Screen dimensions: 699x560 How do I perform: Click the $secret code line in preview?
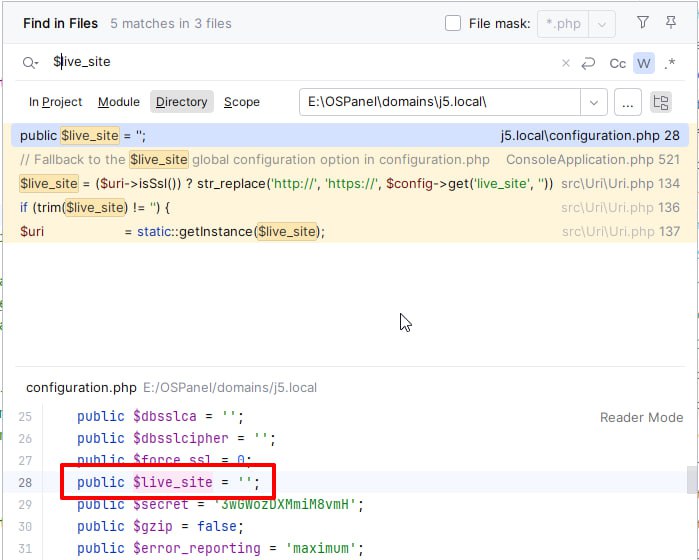click(220, 505)
